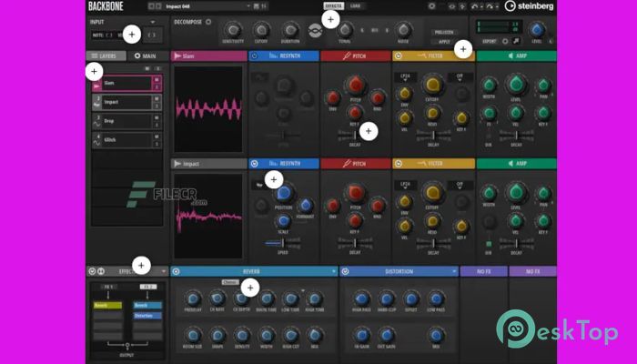
Task: Click the Room Size knob in Reverb
Action: pyautogui.click(x=193, y=335)
